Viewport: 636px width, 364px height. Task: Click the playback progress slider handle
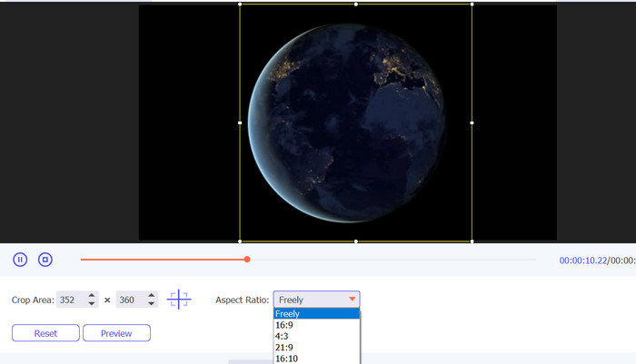[x=247, y=260]
